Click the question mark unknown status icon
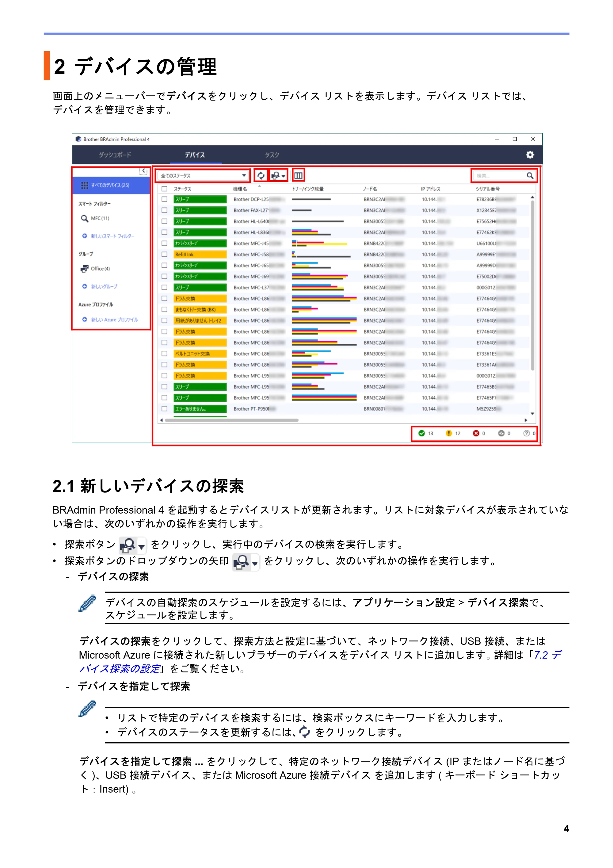 (526, 433)
